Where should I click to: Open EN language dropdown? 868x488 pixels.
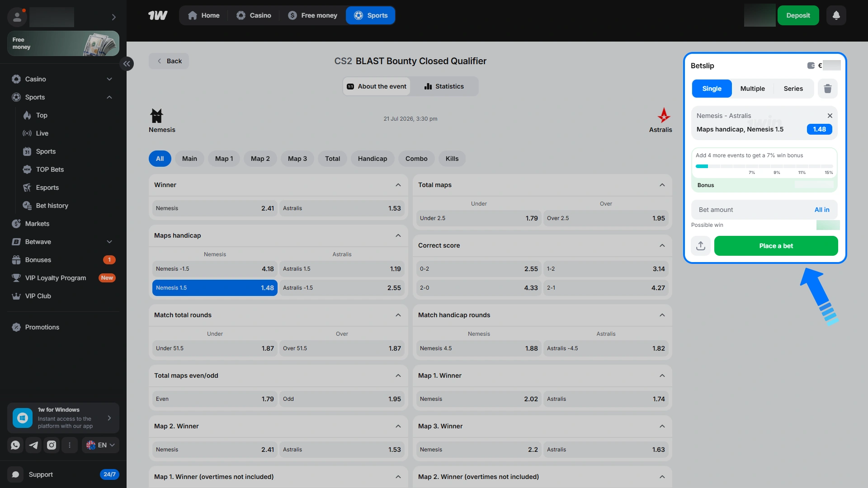(x=100, y=445)
